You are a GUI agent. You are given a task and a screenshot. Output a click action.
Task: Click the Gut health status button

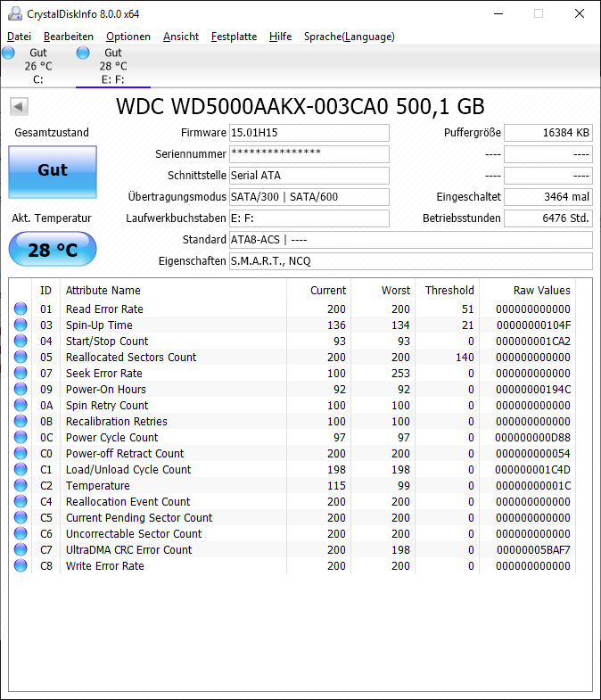pos(53,172)
